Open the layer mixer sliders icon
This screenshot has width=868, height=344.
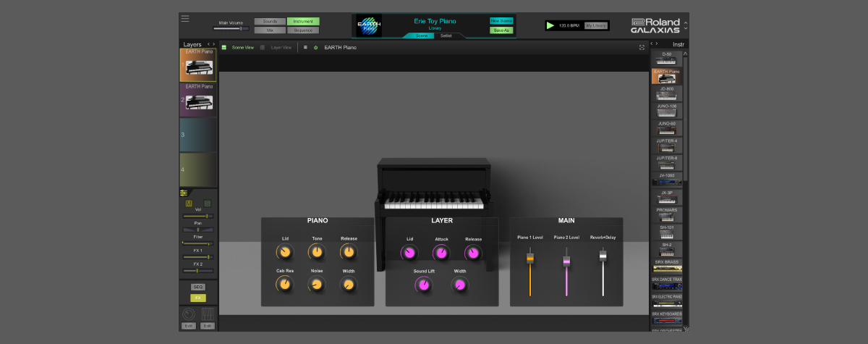click(184, 193)
